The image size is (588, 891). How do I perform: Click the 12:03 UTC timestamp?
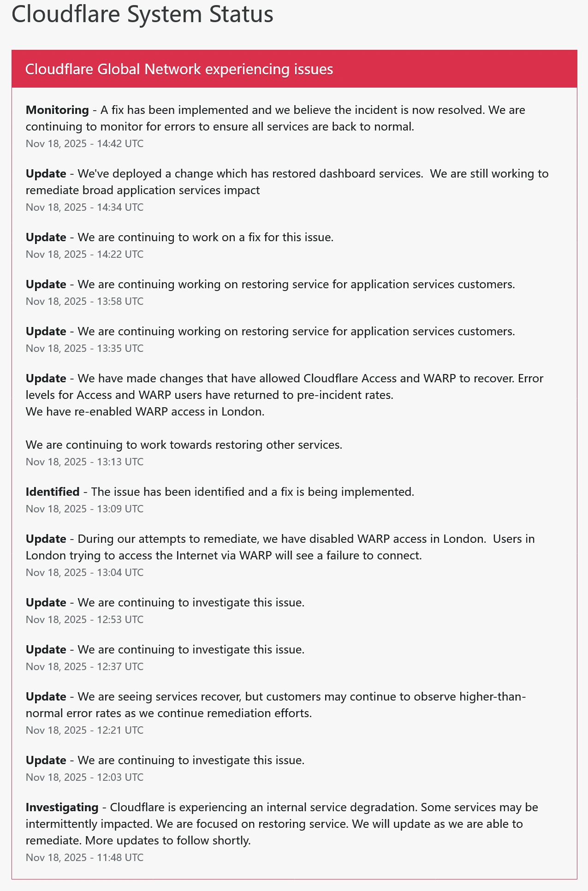[84, 777]
